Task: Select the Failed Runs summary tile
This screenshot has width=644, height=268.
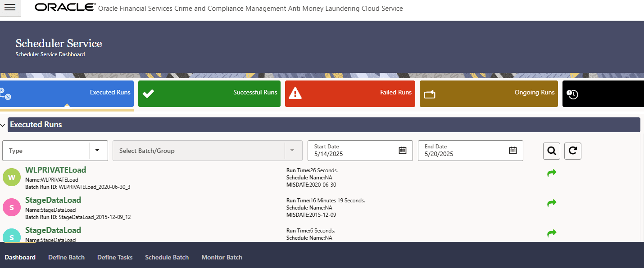Action: click(350, 94)
